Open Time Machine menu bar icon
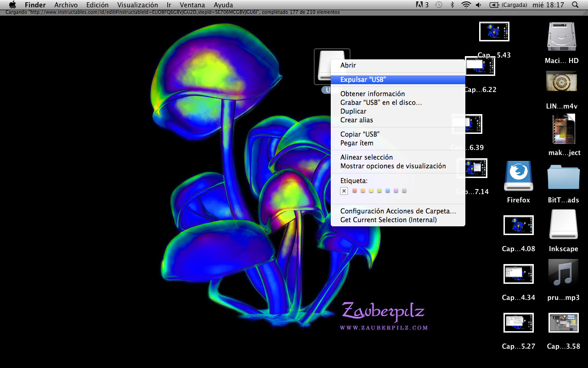 [x=439, y=5]
